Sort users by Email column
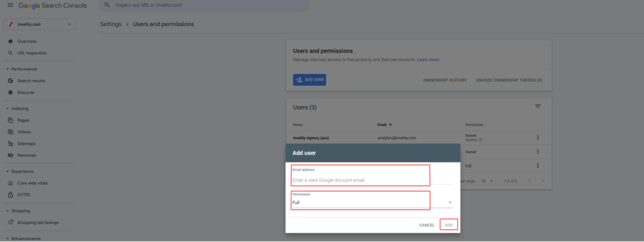The width and height of the screenshot is (644, 242). [x=385, y=125]
